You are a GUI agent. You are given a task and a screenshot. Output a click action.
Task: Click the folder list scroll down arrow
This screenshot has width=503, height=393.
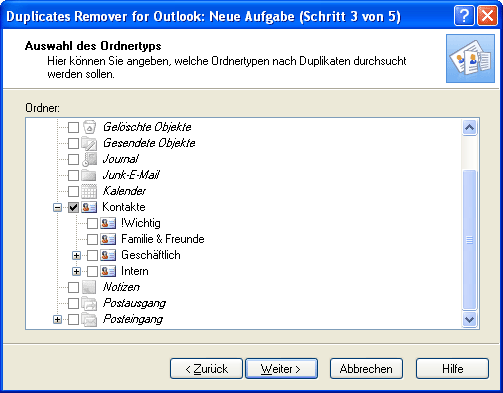tap(469, 320)
